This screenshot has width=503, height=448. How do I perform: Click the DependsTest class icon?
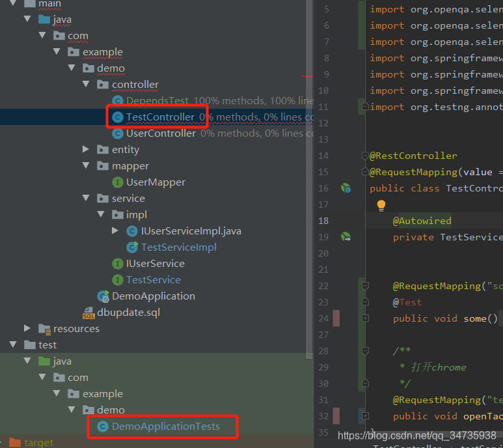pyautogui.click(x=118, y=101)
